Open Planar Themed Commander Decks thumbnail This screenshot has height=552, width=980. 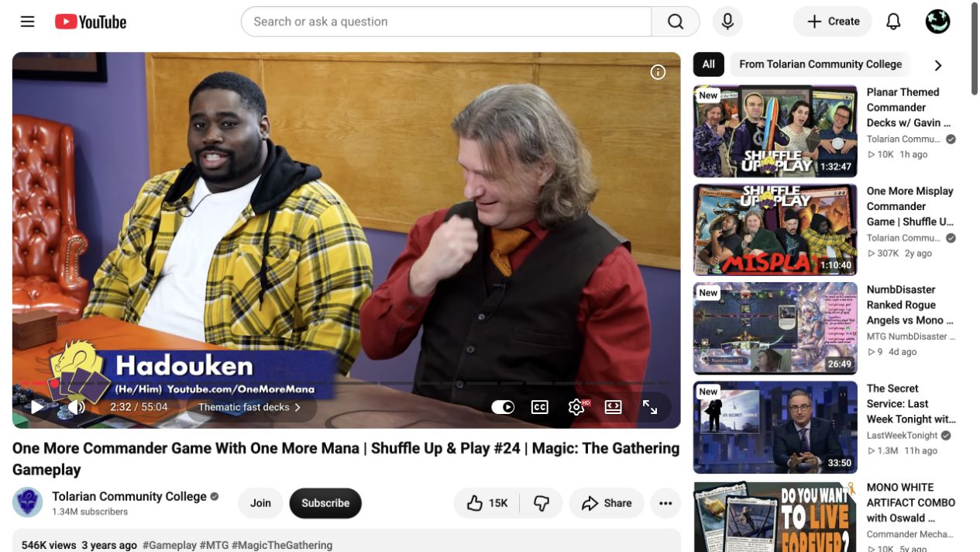(x=775, y=131)
